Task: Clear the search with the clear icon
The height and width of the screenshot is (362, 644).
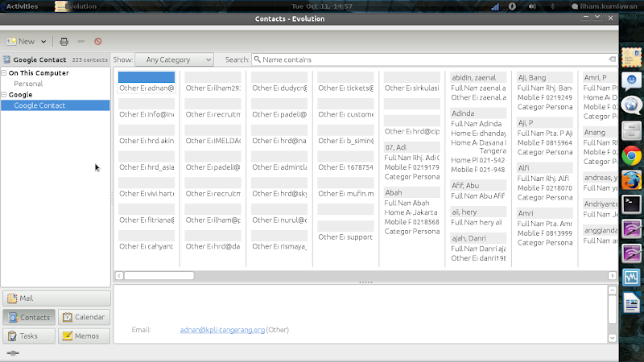Action: pyautogui.click(x=612, y=60)
